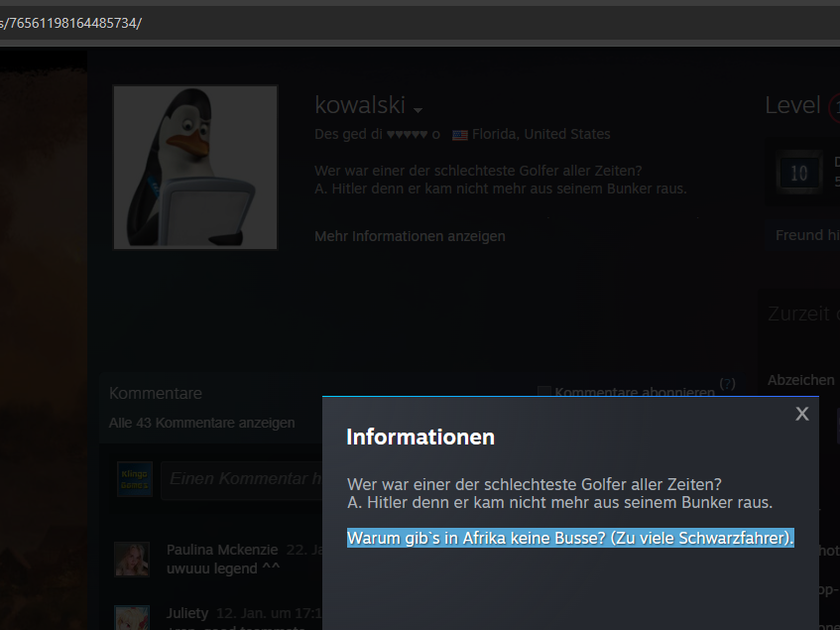The height and width of the screenshot is (630, 840).
Task: Click the Klingo Games avatar by comment box
Action: pos(134,478)
